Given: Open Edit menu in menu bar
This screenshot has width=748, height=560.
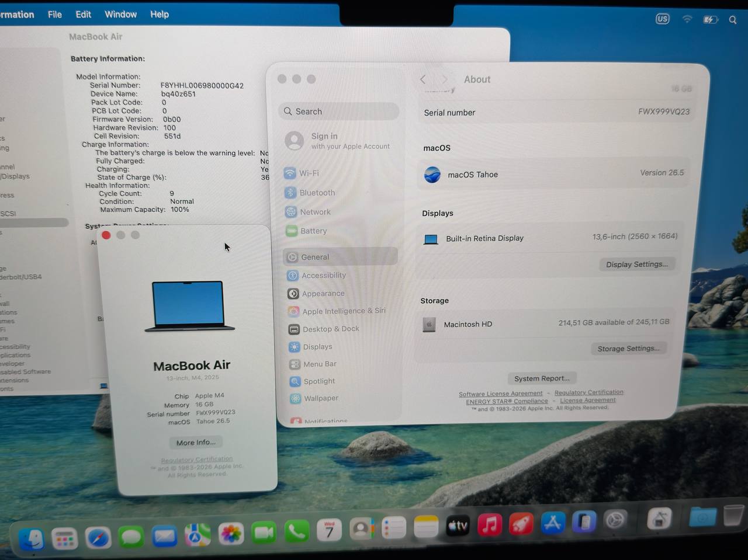Looking at the screenshot, I should (x=84, y=14).
